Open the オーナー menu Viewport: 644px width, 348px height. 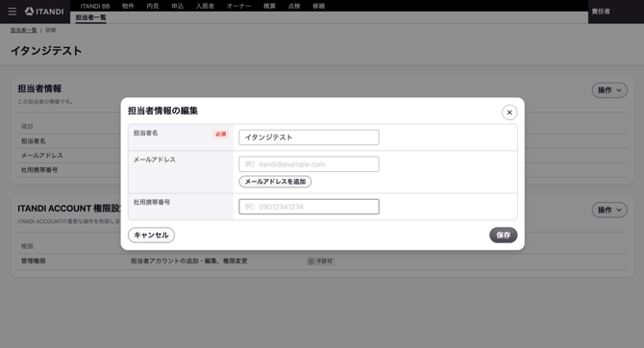click(238, 6)
